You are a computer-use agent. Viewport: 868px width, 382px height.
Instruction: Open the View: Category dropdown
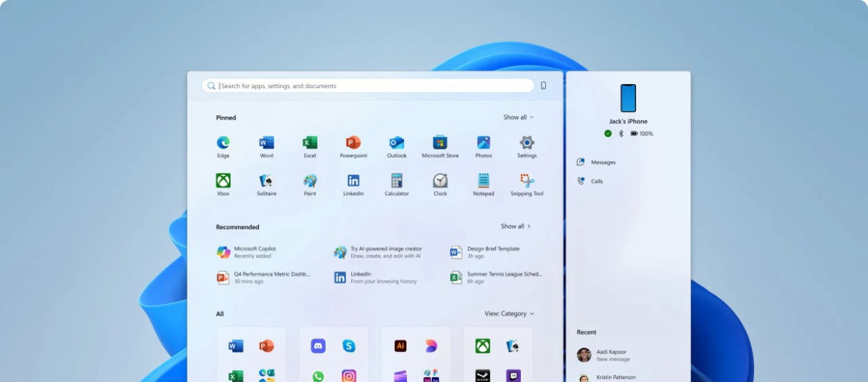tap(509, 314)
